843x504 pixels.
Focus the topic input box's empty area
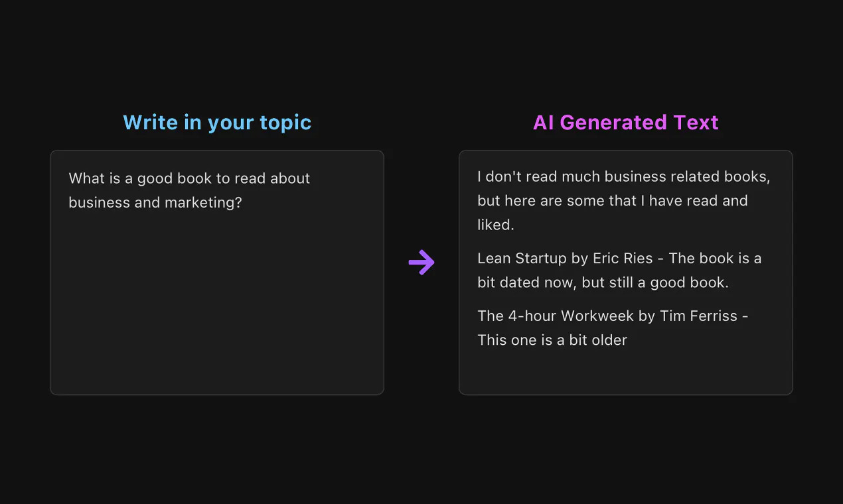[217, 298]
